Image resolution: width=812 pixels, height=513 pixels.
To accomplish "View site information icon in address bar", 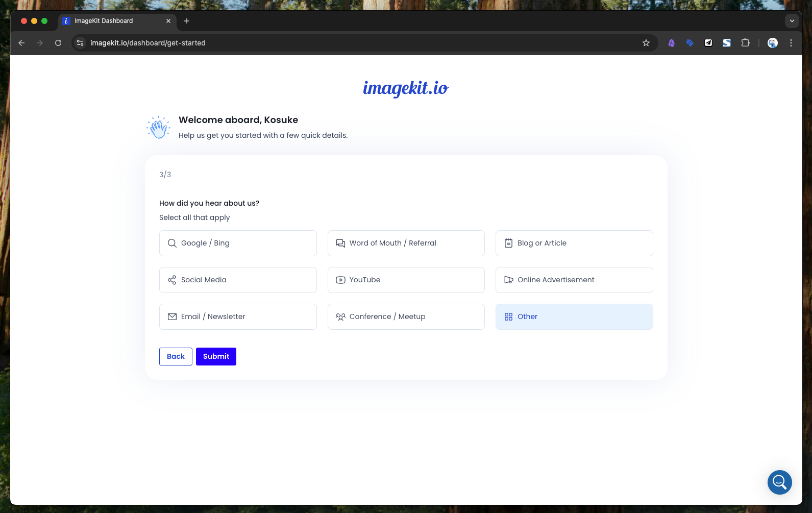I will [80, 43].
